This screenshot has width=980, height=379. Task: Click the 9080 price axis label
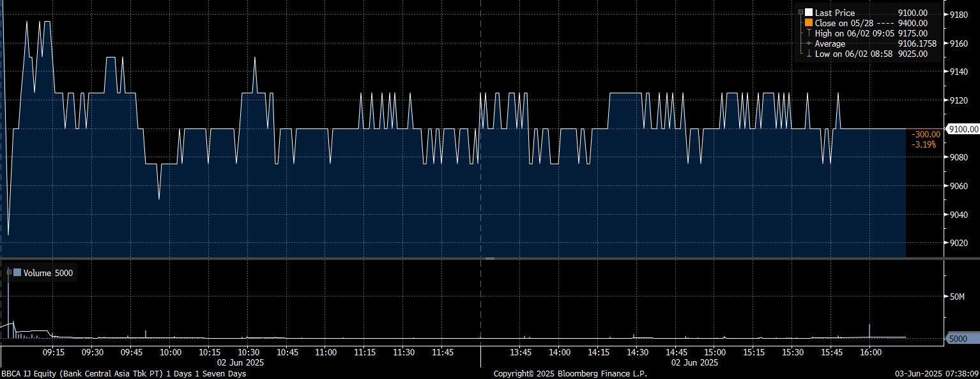[960, 157]
